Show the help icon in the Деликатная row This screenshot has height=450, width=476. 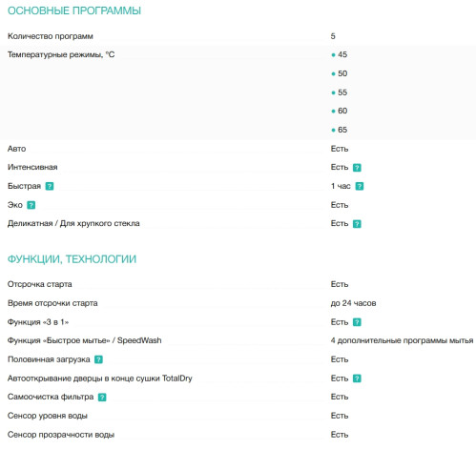point(357,224)
